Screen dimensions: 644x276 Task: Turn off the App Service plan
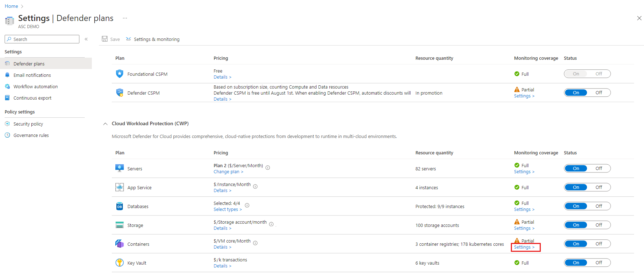[x=599, y=187]
